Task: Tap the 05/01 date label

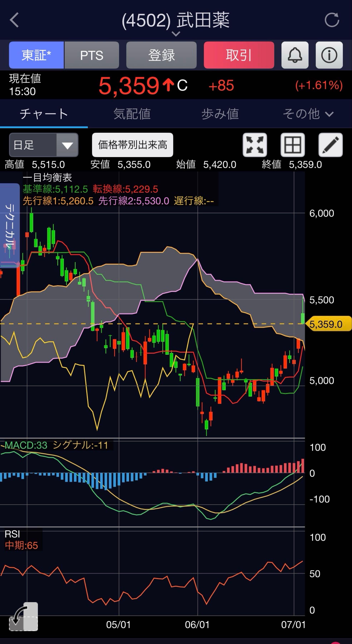Action: tap(118, 625)
